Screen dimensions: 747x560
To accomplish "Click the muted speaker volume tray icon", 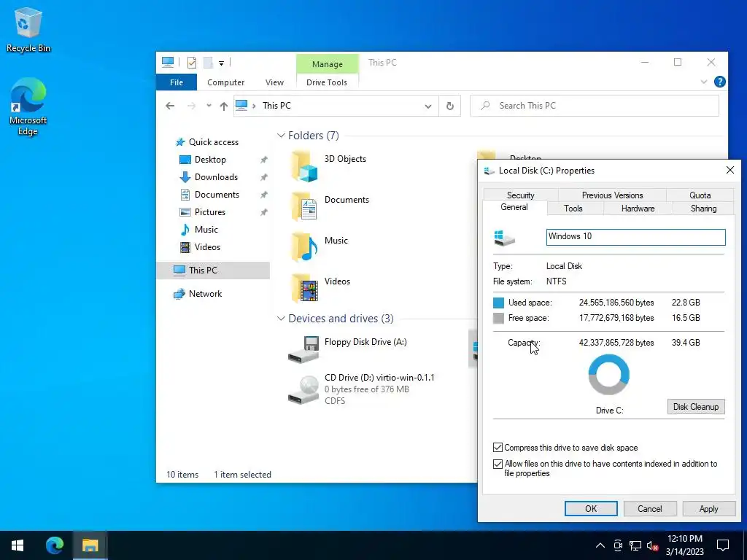I will [x=653, y=545].
